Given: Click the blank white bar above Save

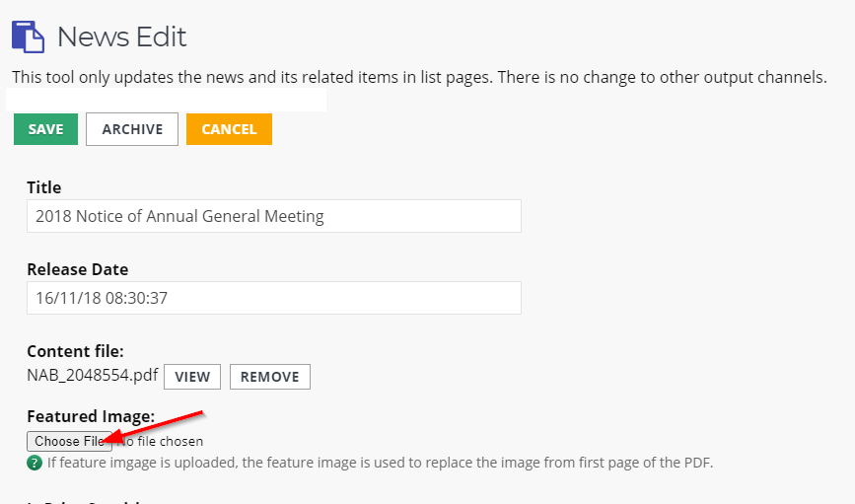Looking at the screenshot, I should (167, 100).
